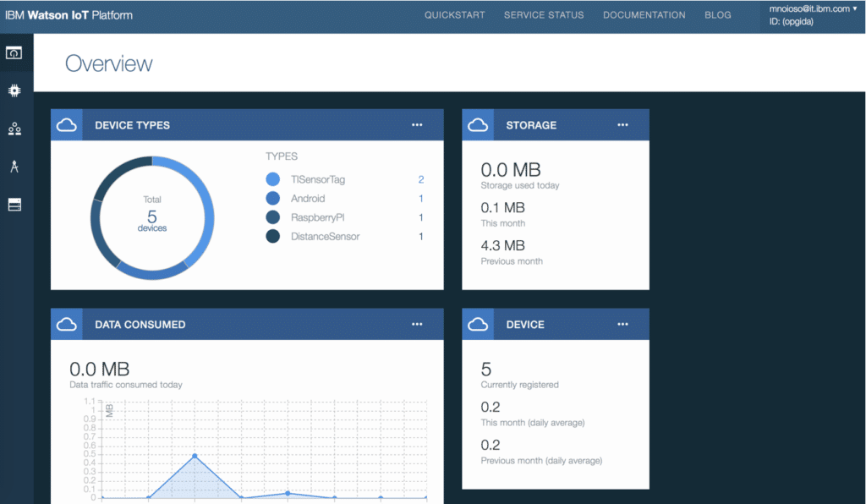This screenshot has width=866, height=504.
Task: Click the Currently registered label
Action: point(519,385)
